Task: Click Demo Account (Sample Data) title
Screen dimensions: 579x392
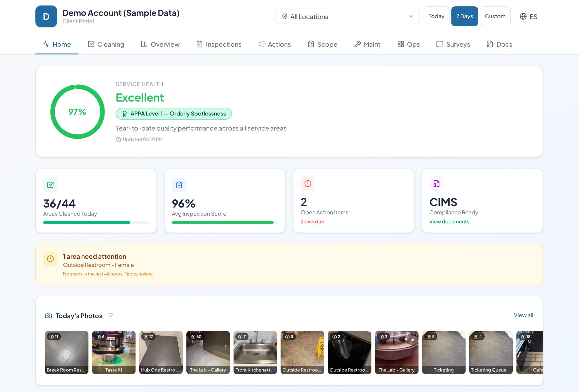Action: (121, 13)
